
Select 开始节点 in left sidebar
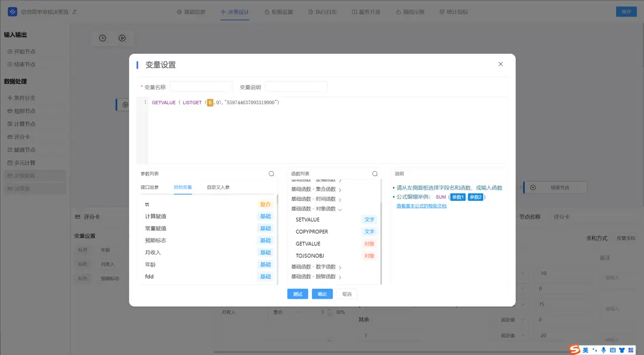[x=21, y=52]
